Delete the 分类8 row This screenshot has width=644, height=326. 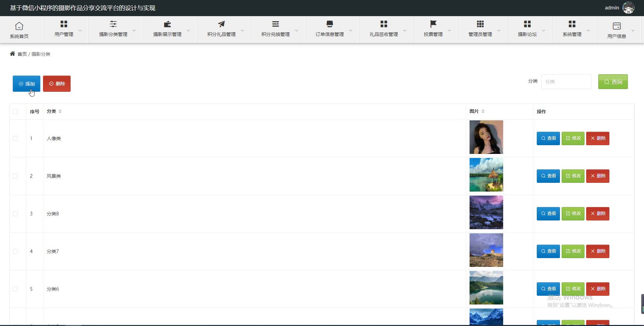click(x=598, y=214)
